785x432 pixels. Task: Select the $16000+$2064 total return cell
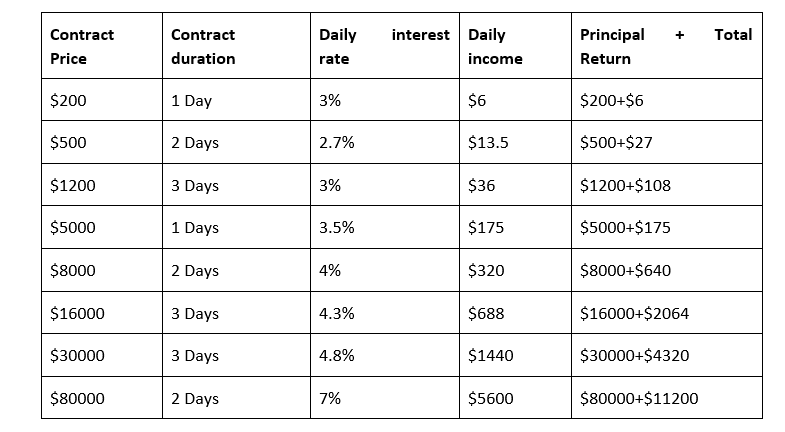(x=634, y=314)
